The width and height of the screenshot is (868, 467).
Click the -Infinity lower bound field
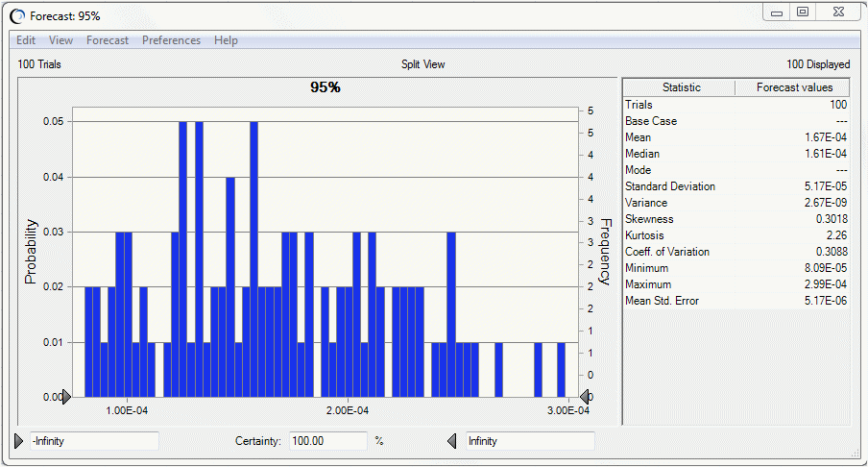[94, 441]
